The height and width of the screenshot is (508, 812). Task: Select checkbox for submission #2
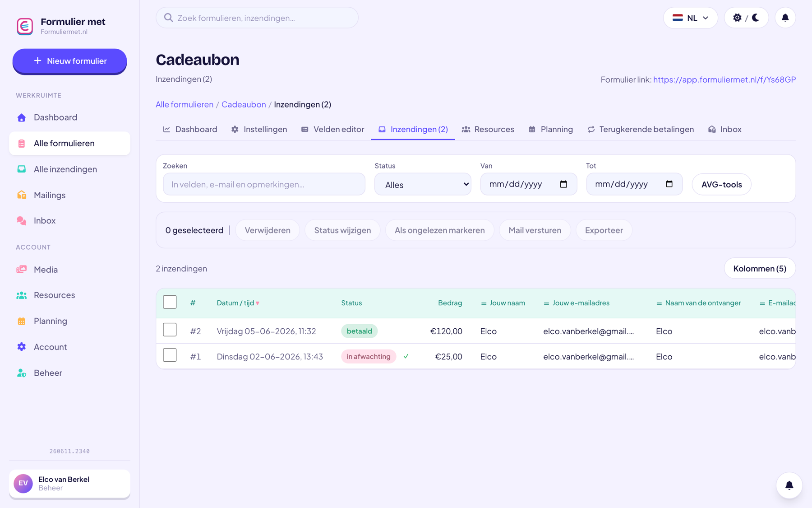tap(170, 330)
